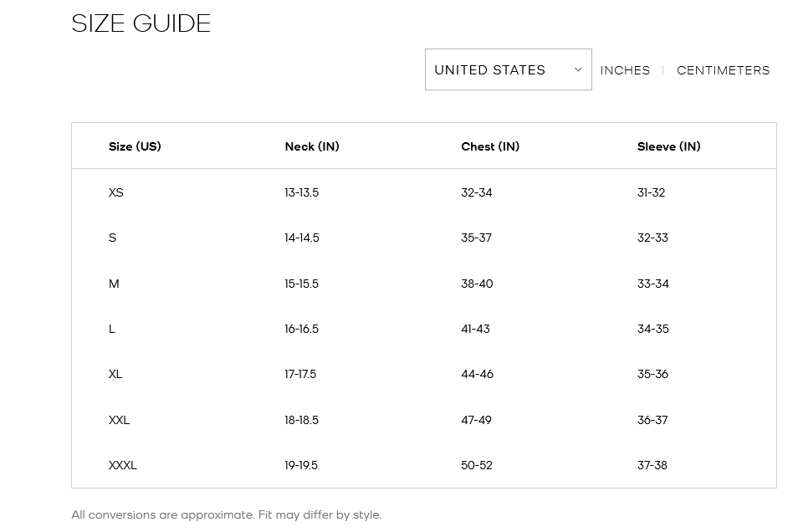Switch units to Centimeters
Image resolution: width=798 pixels, height=532 pixels.
click(x=724, y=70)
